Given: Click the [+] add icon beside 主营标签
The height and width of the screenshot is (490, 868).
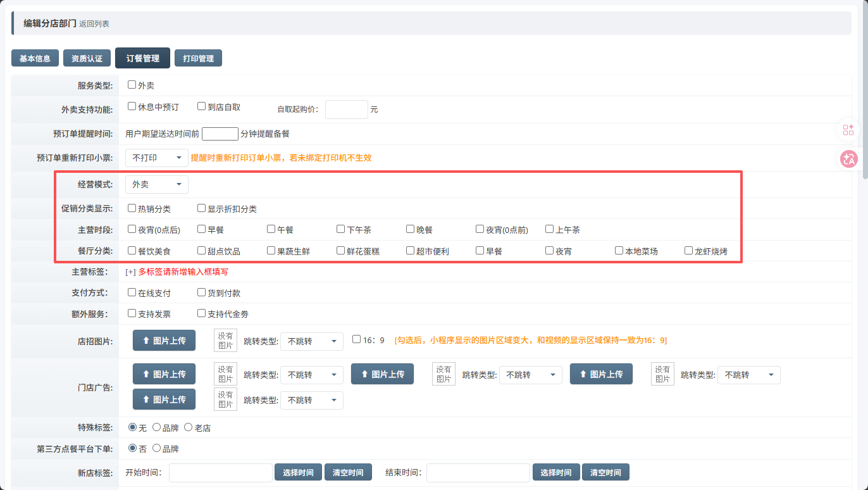Looking at the screenshot, I should point(130,272).
